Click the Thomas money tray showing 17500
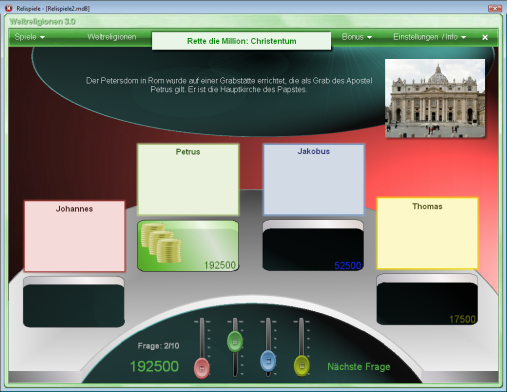Image resolution: width=507 pixels, height=392 pixels. tap(427, 299)
